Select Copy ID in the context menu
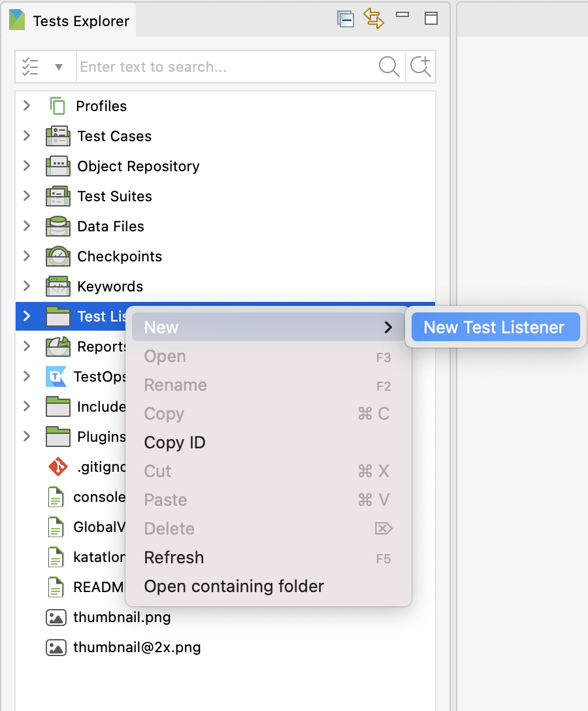 coord(174,442)
